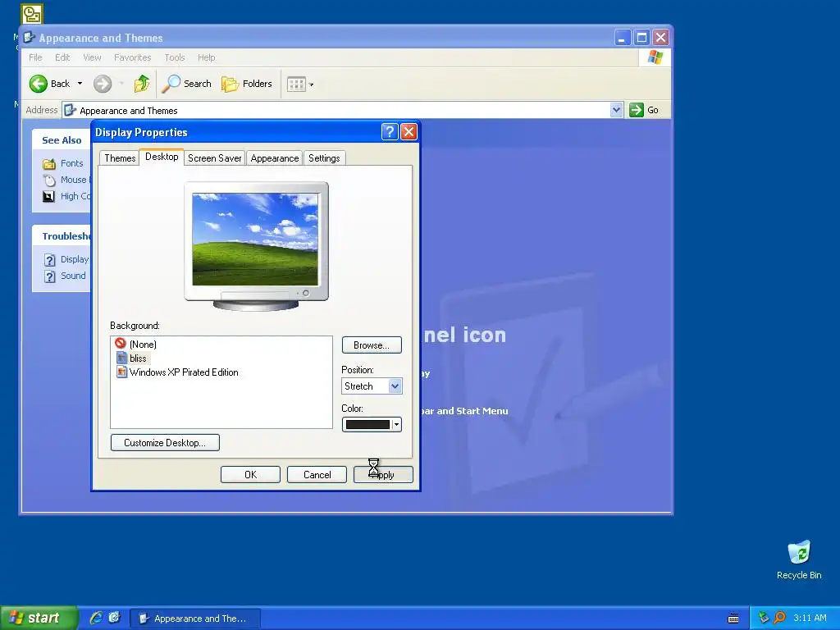Switch to the Themes tab
Screen dimensions: 840x630
tap(120, 158)
